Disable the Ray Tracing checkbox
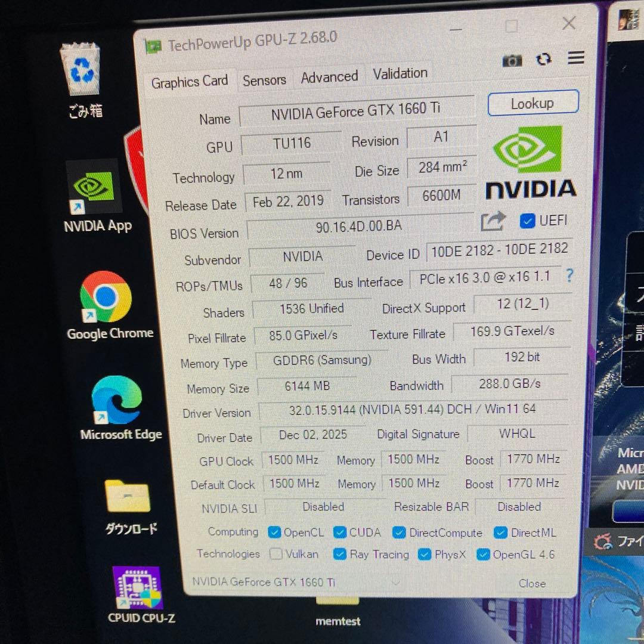The width and height of the screenshot is (644, 644). [x=339, y=554]
